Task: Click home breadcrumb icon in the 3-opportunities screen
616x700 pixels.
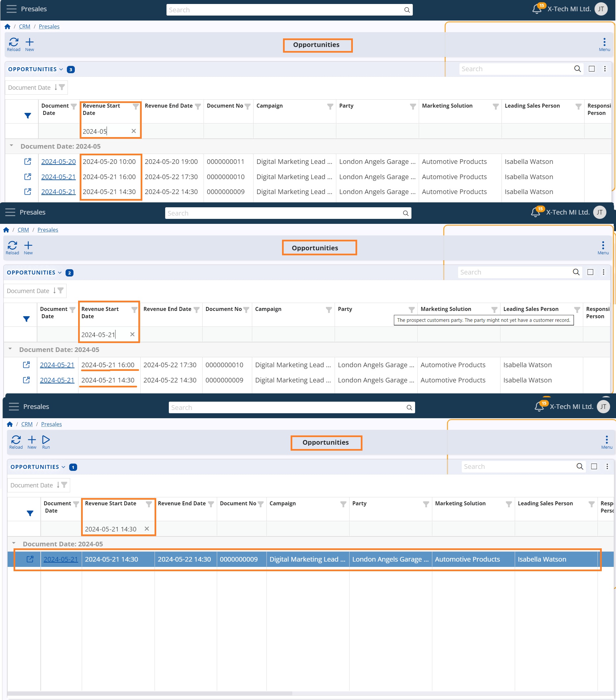Action: pos(8,26)
